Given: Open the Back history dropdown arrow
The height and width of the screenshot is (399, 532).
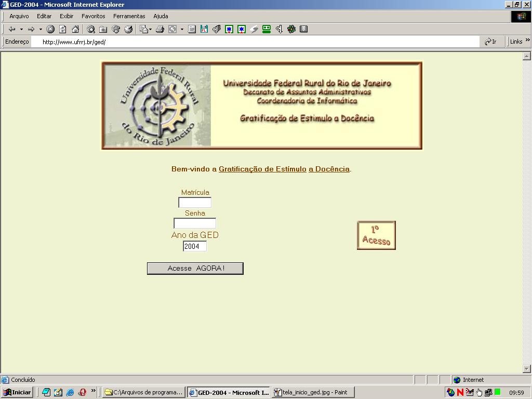Looking at the screenshot, I should point(21,29).
